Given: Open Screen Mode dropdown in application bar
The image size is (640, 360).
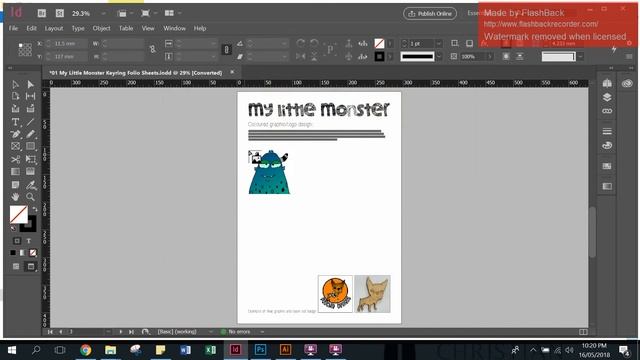Looking at the screenshot, I should click(149, 13).
